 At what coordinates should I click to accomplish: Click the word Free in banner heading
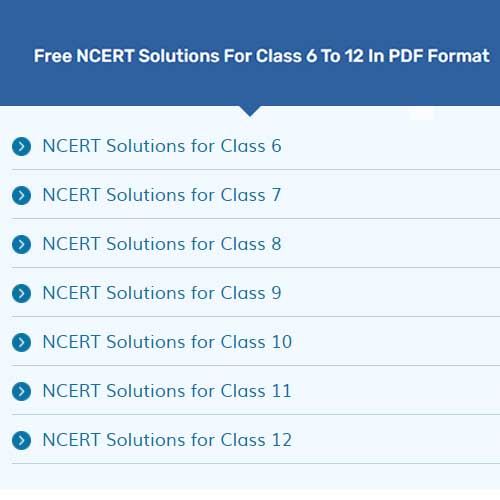click(53, 56)
